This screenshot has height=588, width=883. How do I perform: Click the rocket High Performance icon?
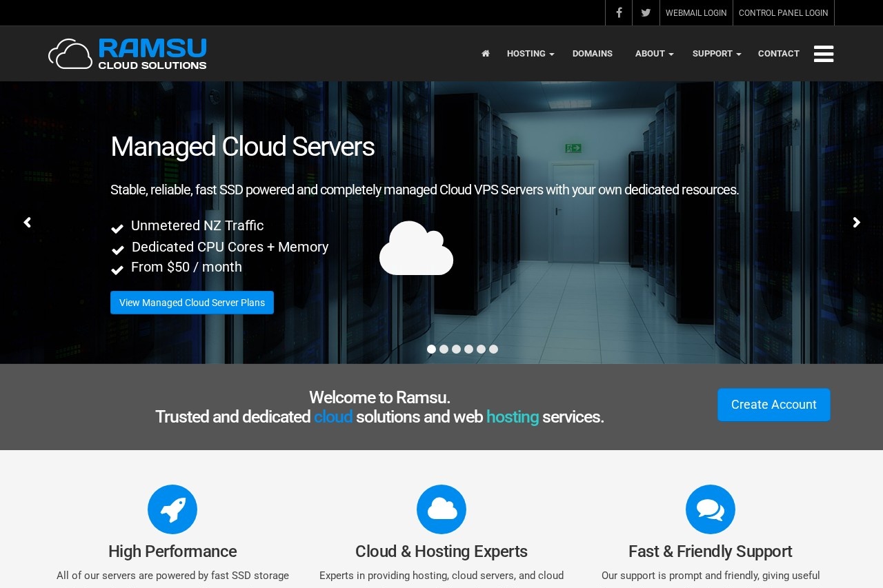pos(172,509)
